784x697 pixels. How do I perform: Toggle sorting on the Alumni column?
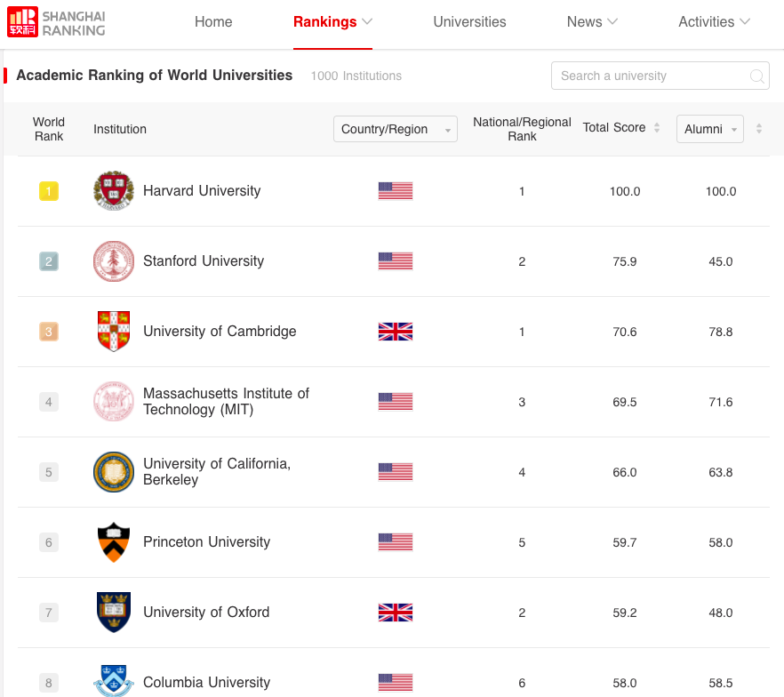pos(759,127)
